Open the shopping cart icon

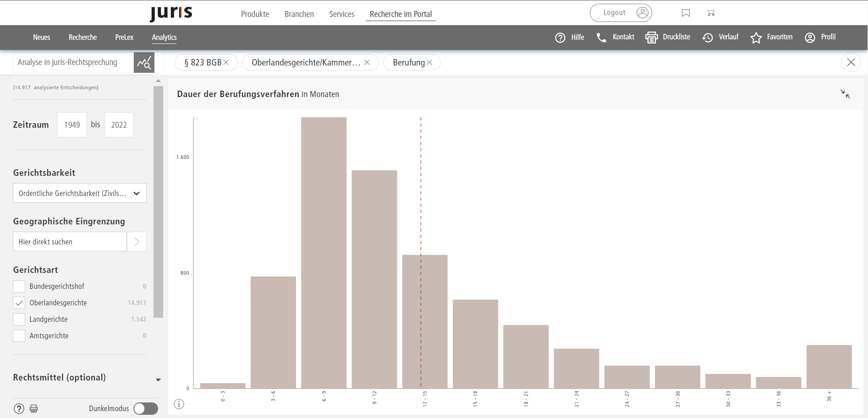711,13
